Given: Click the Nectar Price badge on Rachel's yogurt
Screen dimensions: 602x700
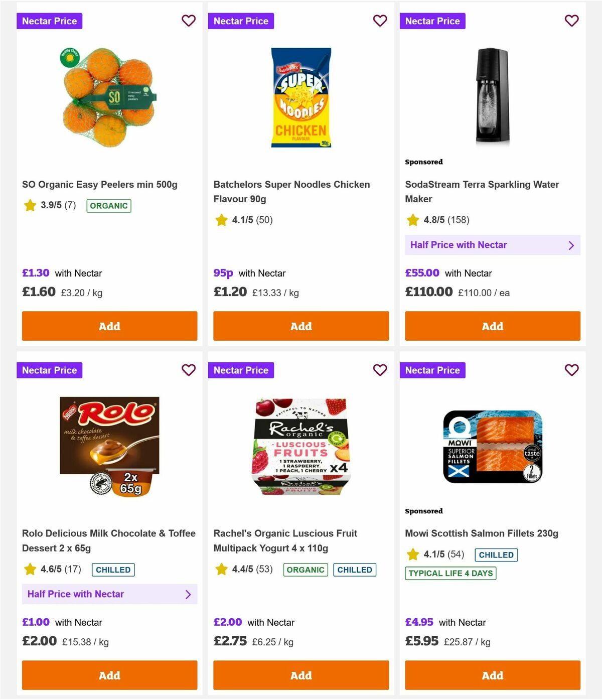Looking at the screenshot, I should point(241,370).
